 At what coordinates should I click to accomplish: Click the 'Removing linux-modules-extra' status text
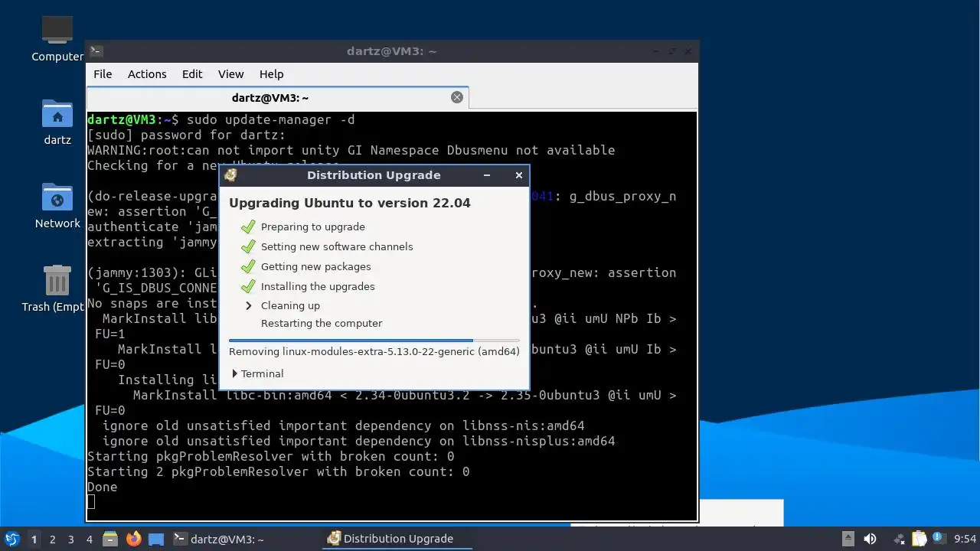click(374, 351)
